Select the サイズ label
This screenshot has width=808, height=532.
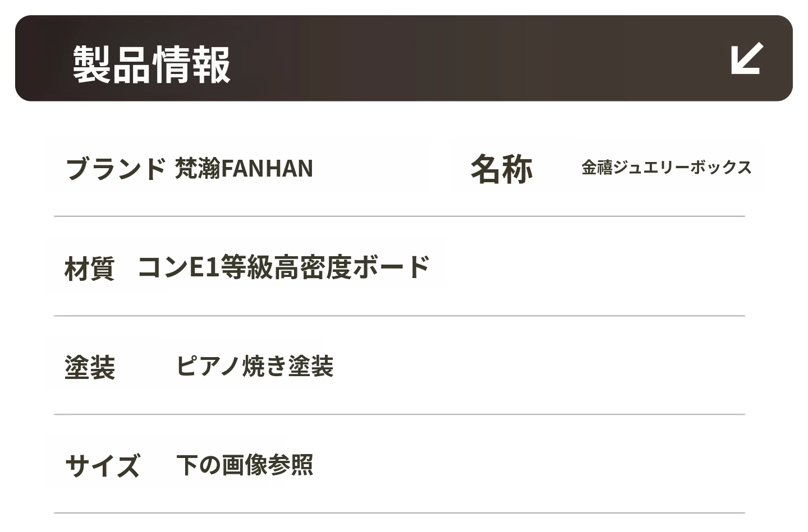[102, 466]
